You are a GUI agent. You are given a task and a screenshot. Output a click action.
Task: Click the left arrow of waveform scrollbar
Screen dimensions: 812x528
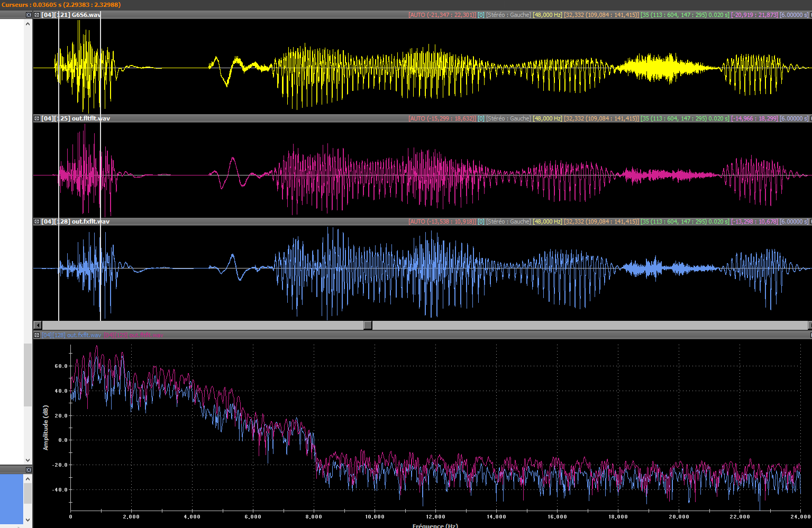tap(38, 325)
